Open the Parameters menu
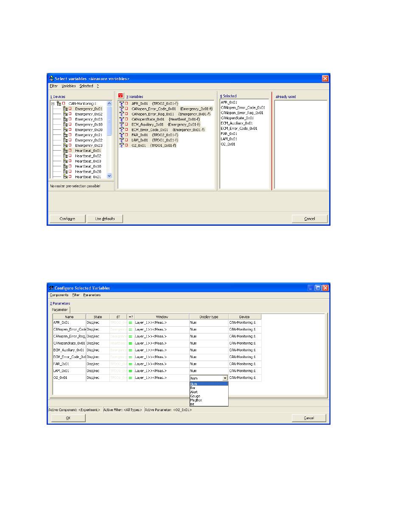The width and height of the screenshot is (403, 532). (92, 295)
